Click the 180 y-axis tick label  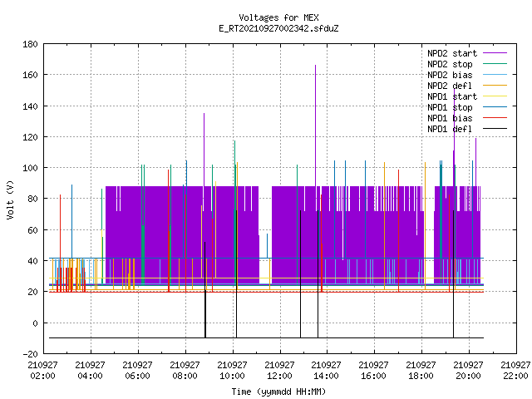point(30,44)
